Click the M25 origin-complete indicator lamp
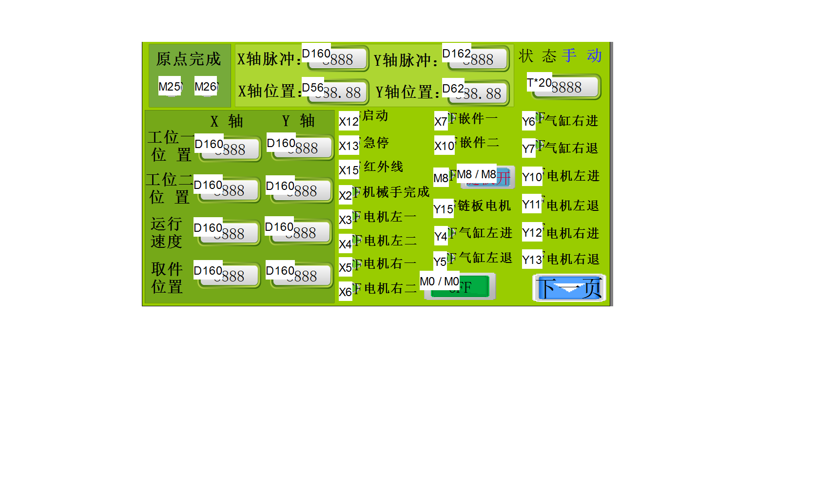The image size is (813, 504). click(x=171, y=87)
